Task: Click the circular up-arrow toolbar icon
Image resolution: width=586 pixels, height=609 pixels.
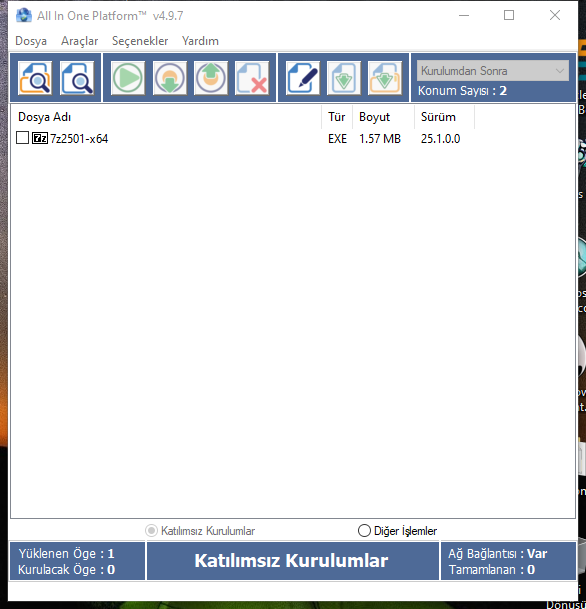Action: coord(211,78)
